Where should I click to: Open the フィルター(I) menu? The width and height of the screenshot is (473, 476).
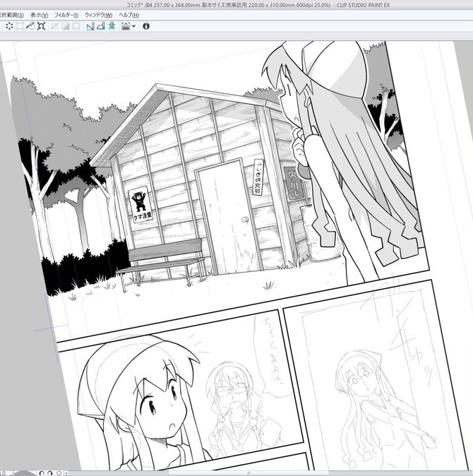66,15
